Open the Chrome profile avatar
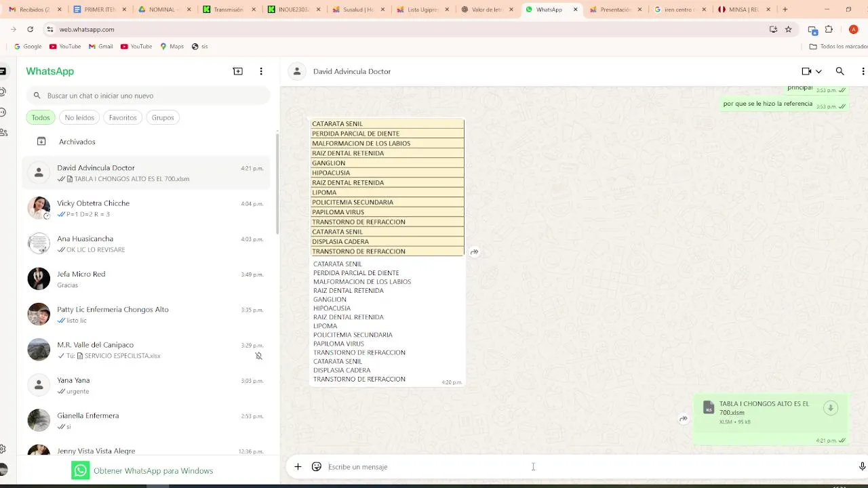Image resolution: width=868 pixels, height=488 pixels. pos(854,29)
